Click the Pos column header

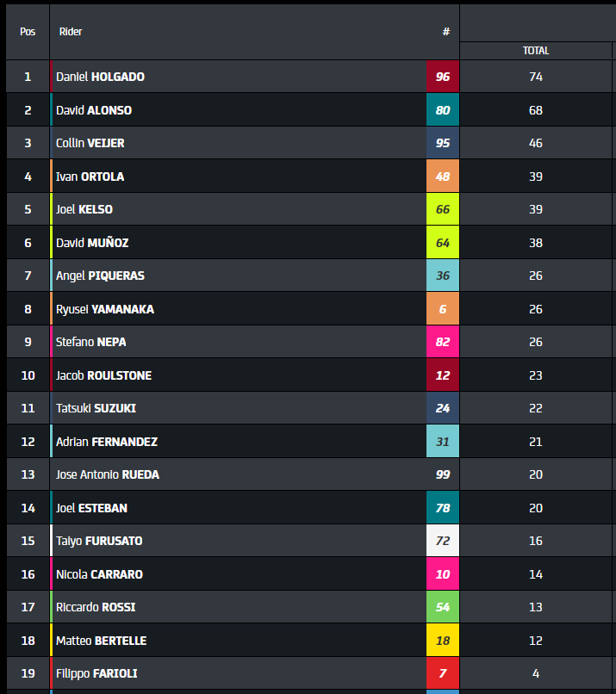point(28,32)
